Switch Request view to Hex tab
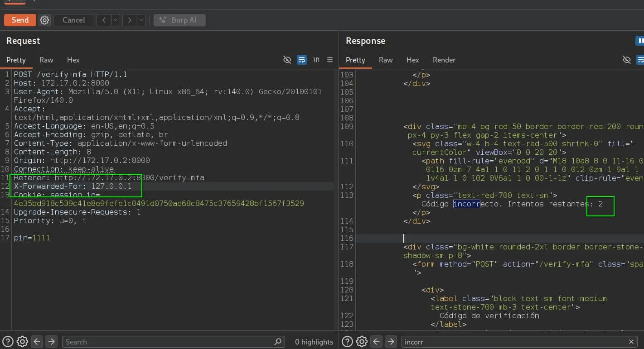This screenshot has width=644, height=349. tap(73, 60)
